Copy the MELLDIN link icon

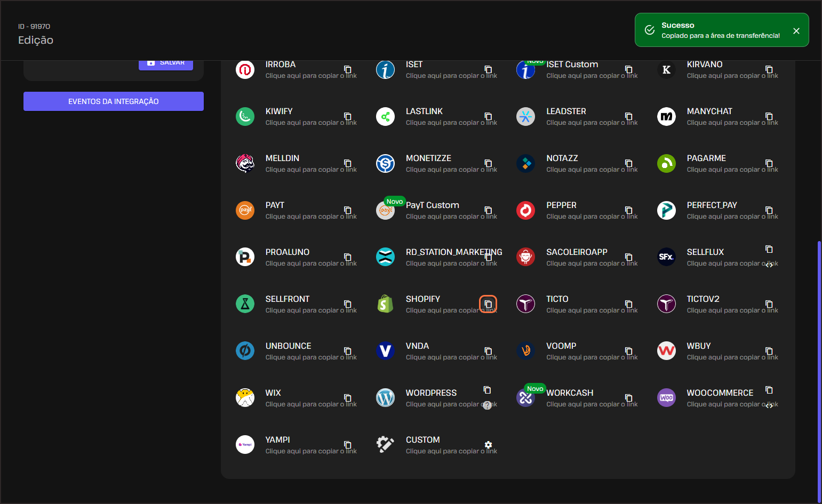point(348,163)
